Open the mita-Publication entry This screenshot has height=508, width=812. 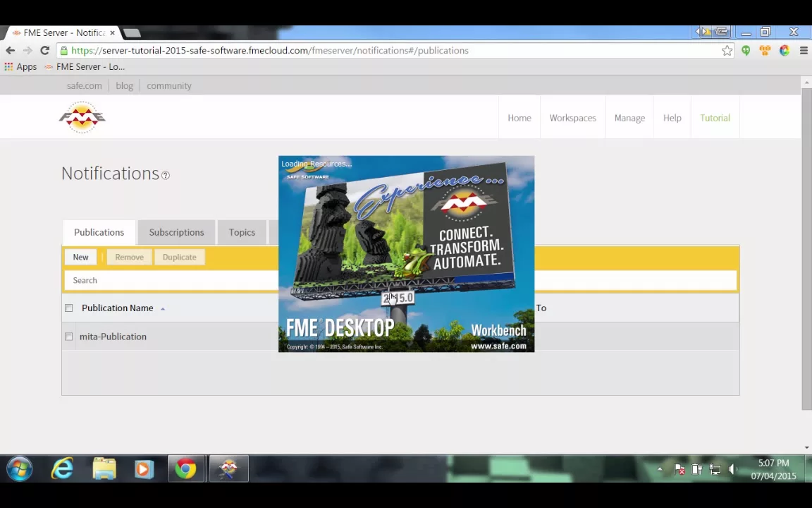pyautogui.click(x=113, y=337)
